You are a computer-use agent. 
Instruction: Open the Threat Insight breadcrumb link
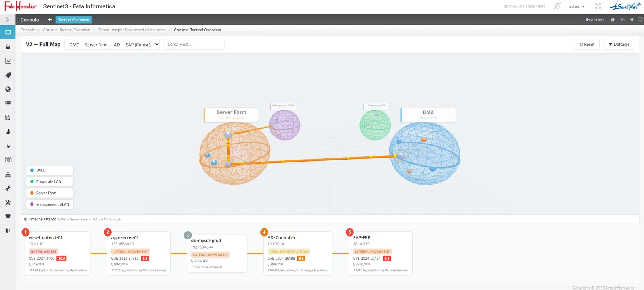pyautogui.click(x=132, y=30)
